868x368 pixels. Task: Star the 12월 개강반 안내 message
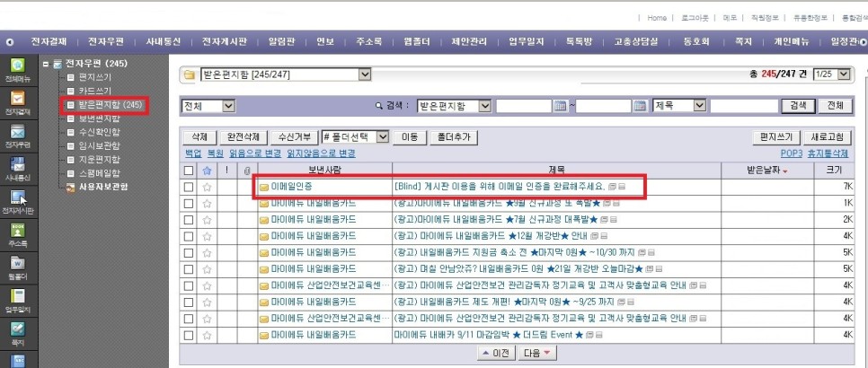[207, 236]
